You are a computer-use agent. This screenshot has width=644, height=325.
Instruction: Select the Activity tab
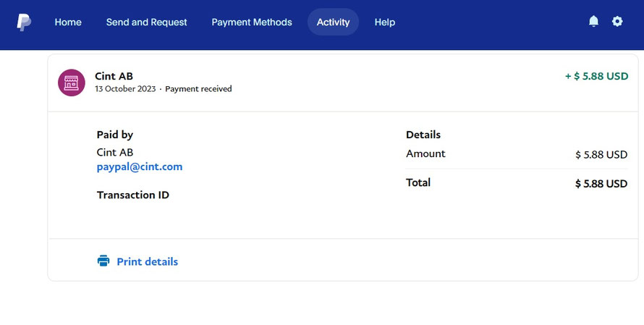[x=333, y=22]
